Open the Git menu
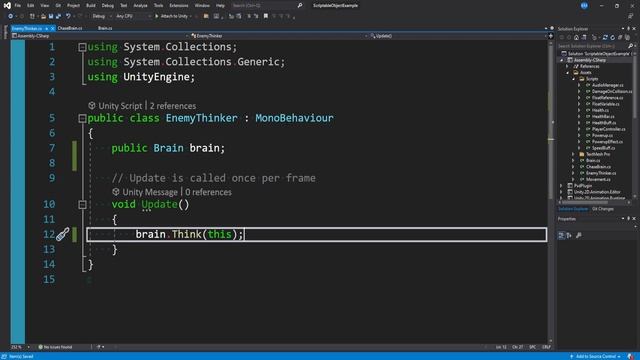 [58, 6]
